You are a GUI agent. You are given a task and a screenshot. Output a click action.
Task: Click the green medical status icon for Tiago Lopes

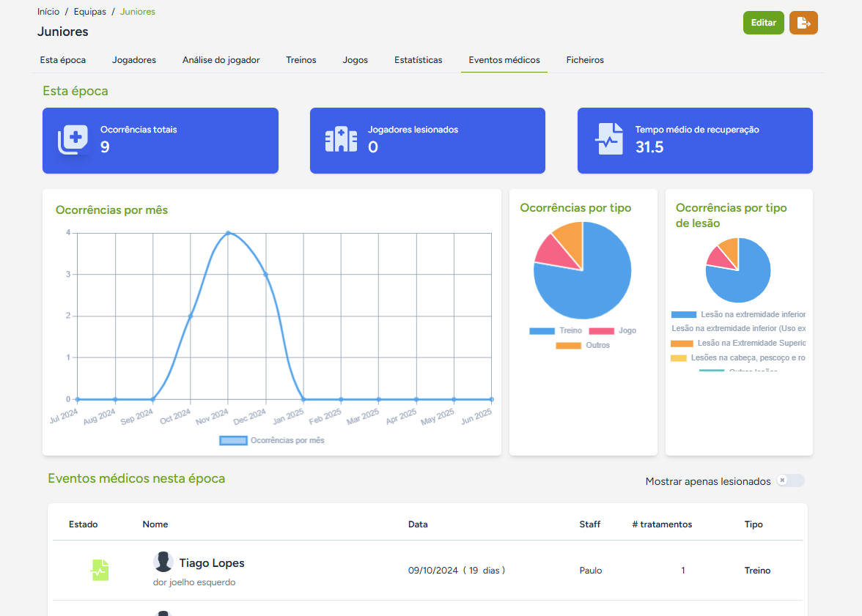pyautogui.click(x=100, y=570)
